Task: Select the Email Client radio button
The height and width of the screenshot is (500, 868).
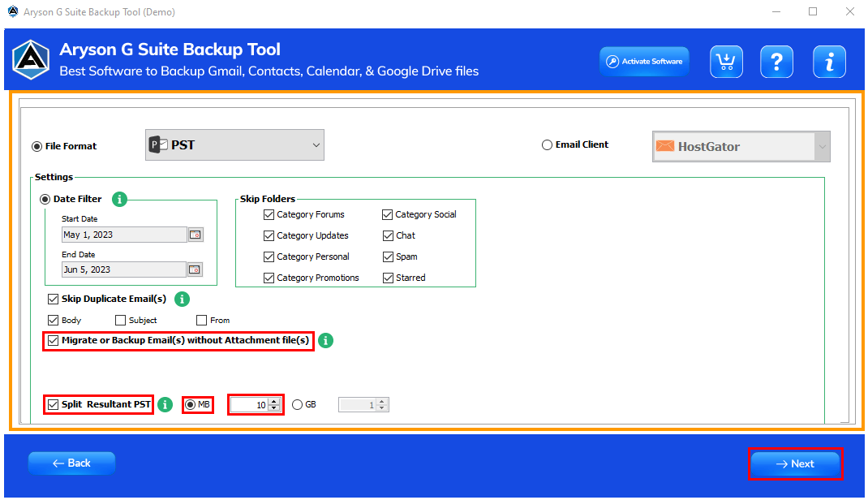Action: (x=547, y=144)
